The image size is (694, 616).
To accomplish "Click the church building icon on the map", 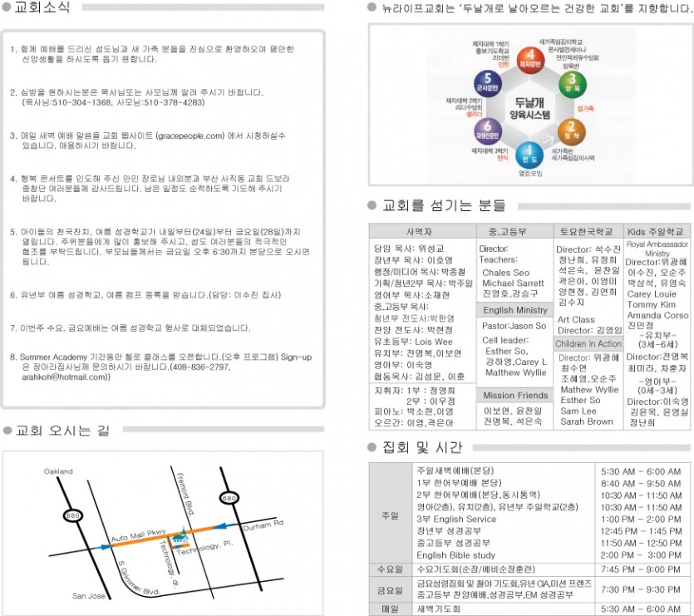I will [x=179, y=535].
